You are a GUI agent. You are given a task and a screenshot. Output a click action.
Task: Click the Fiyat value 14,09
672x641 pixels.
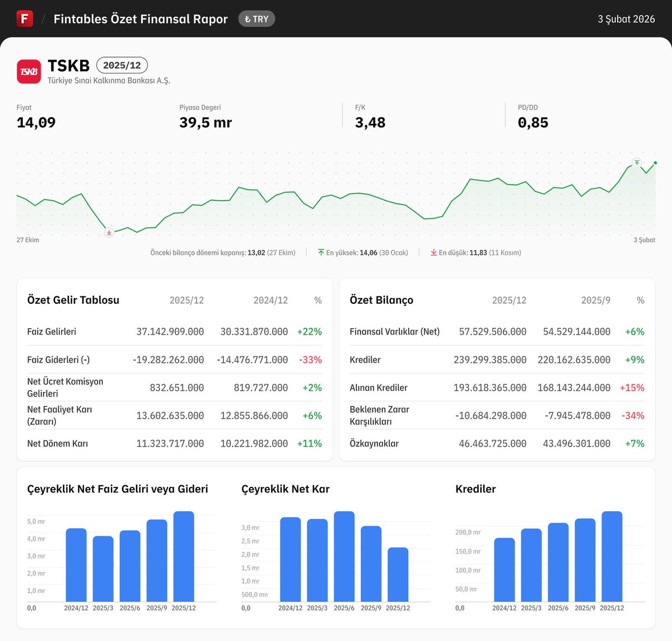coord(36,123)
